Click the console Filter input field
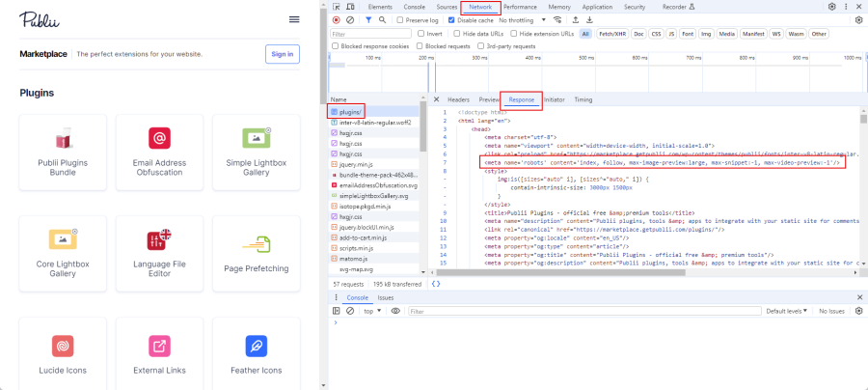Screen dimensions: 868x390 click(584, 311)
